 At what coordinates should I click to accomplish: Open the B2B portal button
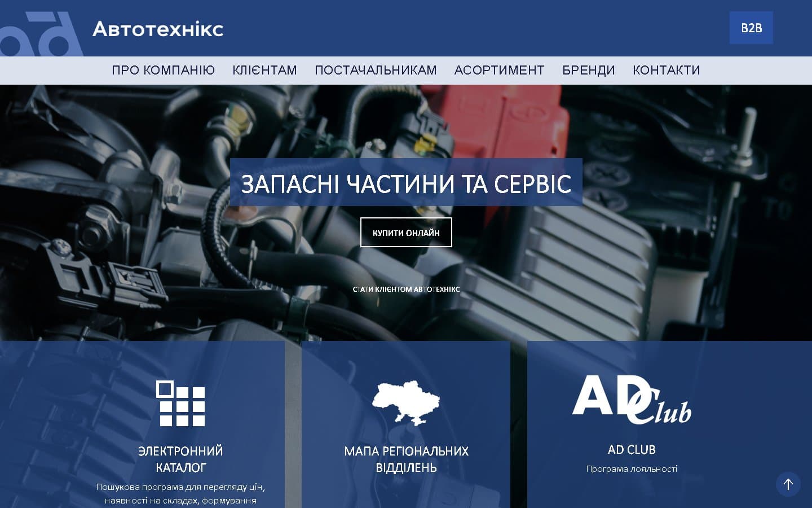click(x=751, y=28)
